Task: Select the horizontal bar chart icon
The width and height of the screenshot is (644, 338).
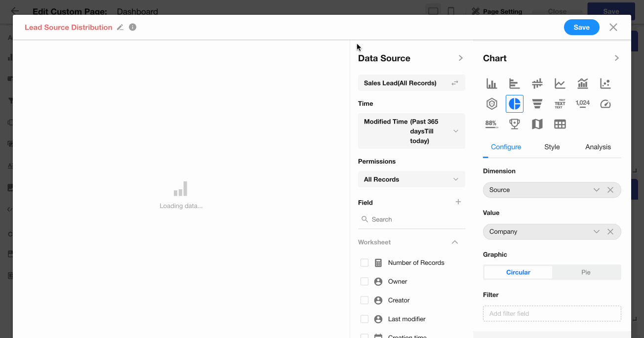Action: point(514,84)
